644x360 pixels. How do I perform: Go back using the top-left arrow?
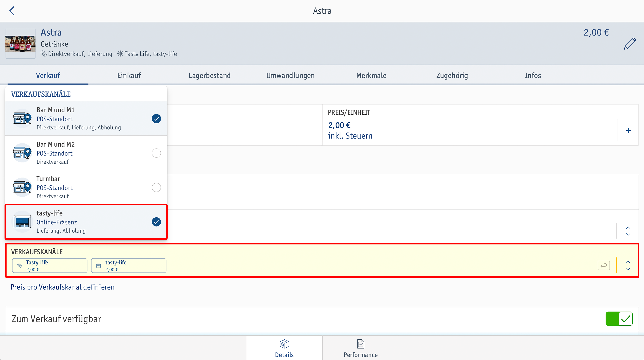12,11
